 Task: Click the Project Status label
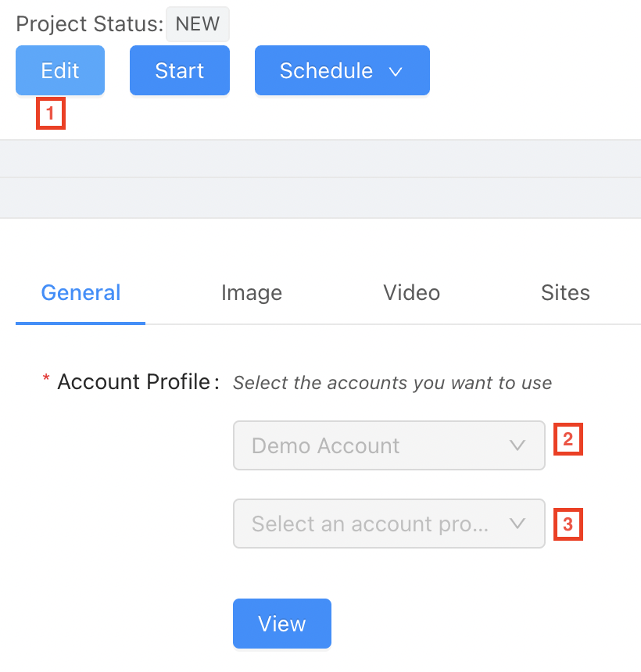[89, 23]
